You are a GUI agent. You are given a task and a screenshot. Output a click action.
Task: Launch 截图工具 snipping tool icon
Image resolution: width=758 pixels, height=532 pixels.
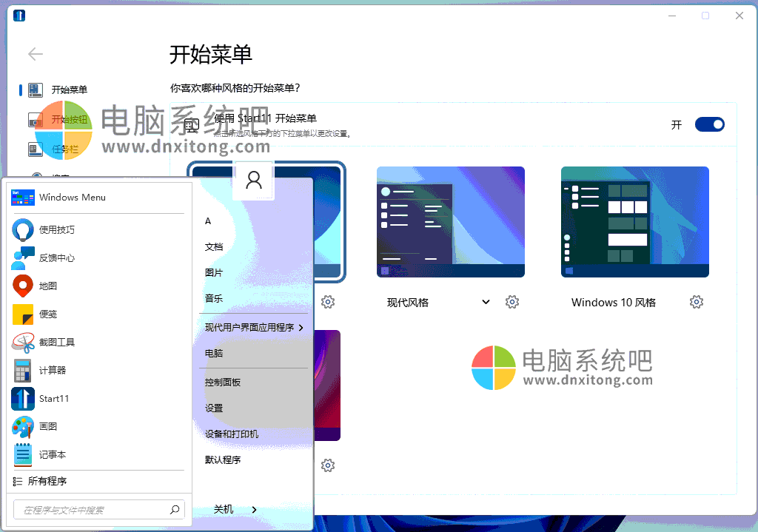(x=23, y=342)
